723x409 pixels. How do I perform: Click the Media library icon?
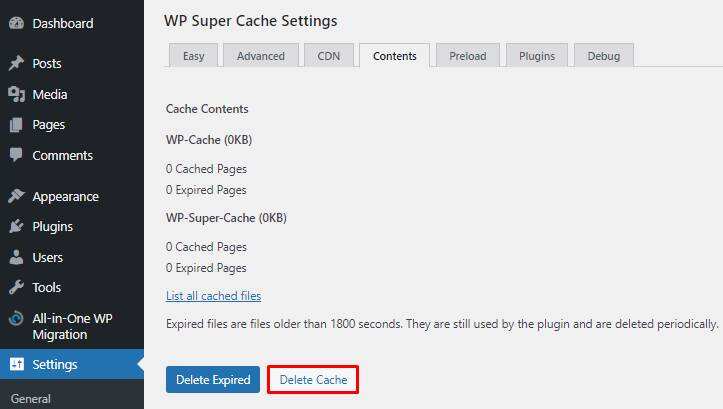(16, 94)
